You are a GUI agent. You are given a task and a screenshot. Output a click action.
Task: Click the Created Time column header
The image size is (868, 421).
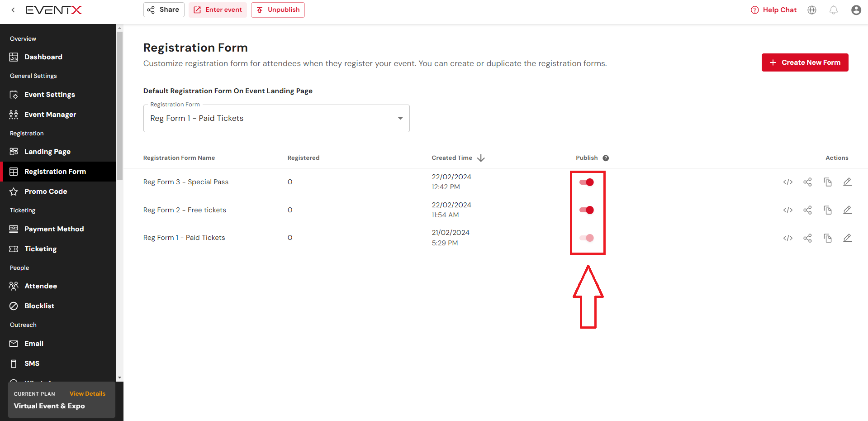[452, 158]
